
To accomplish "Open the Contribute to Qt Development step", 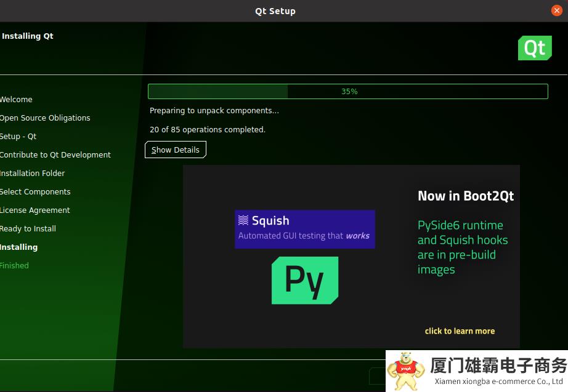I will pos(55,155).
